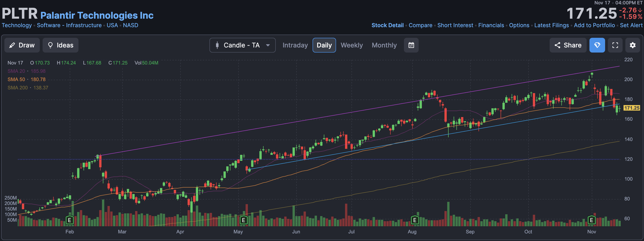Open the USA country link
Screen dimensions: 644x241
click(112, 25)
